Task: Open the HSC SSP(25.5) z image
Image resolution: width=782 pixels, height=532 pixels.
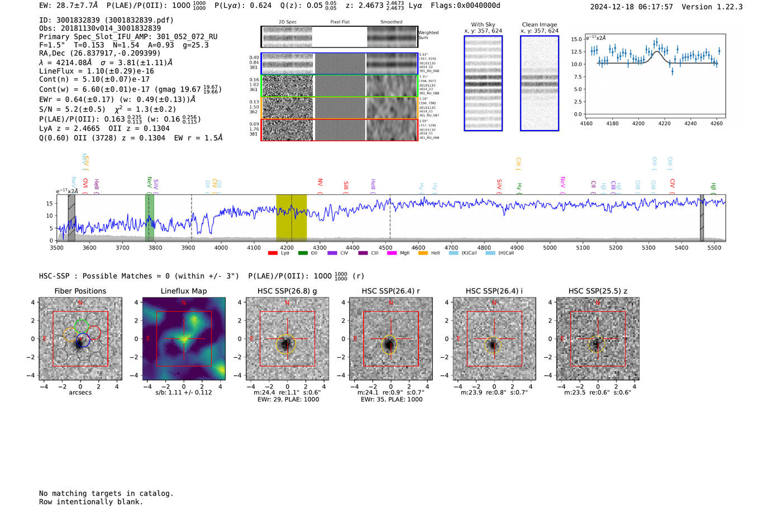Action: (x=598, y=339)
